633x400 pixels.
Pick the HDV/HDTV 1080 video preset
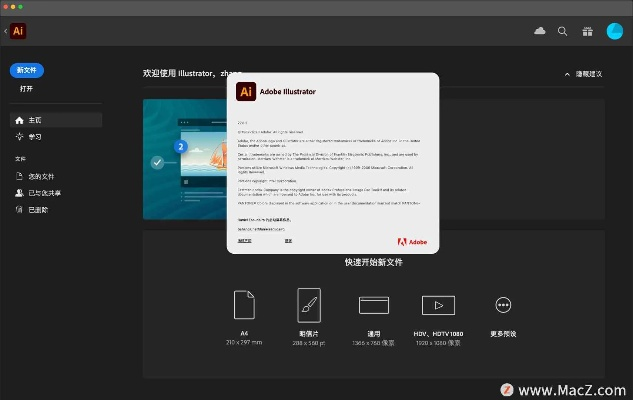438,305
